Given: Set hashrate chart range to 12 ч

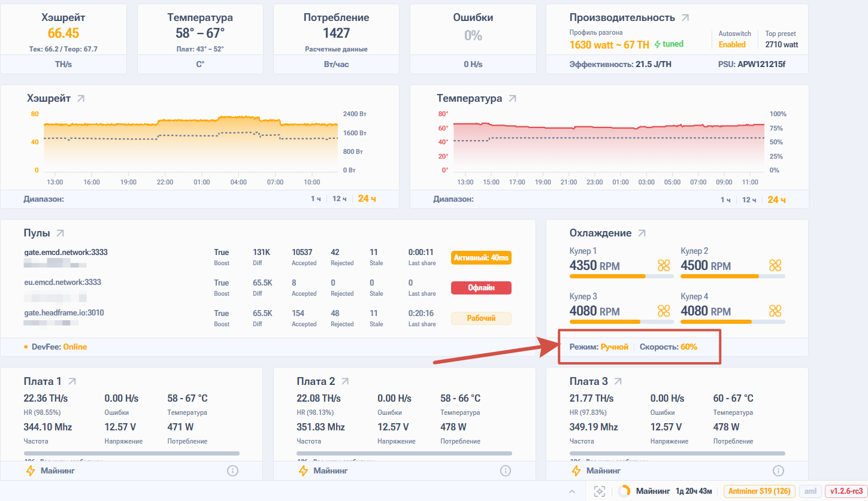Looking at the screenshot, I should click(340, 199).
